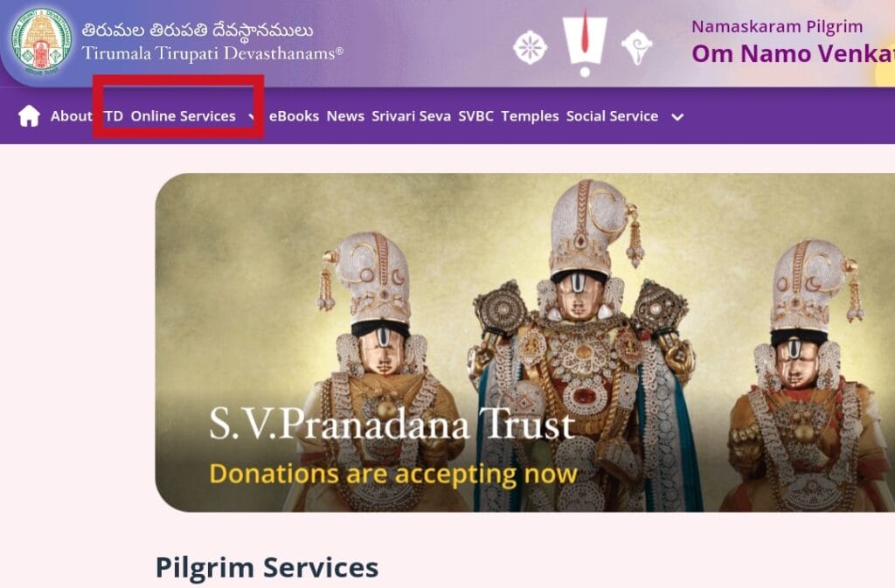Open the TD nav item
Screen dimensions: 895x588
(114, 116)
